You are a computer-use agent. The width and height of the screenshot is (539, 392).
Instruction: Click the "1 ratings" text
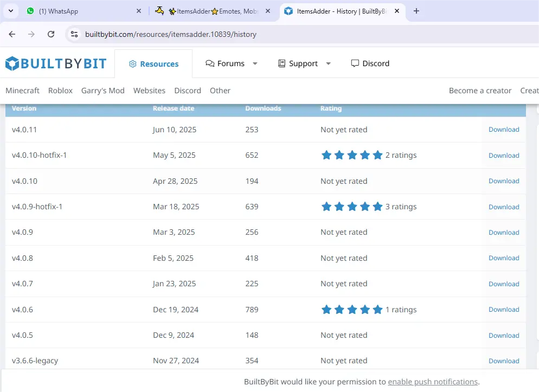401,310
